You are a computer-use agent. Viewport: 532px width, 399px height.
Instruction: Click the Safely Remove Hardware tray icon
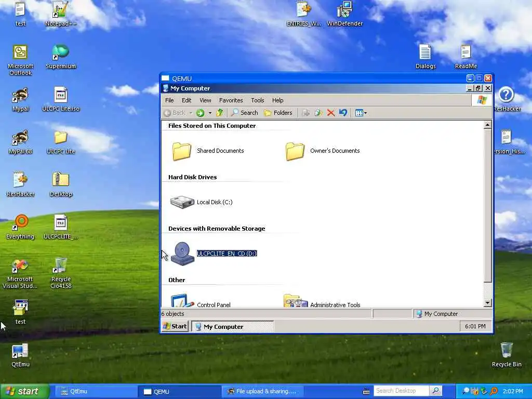click(x=484, y=392)
